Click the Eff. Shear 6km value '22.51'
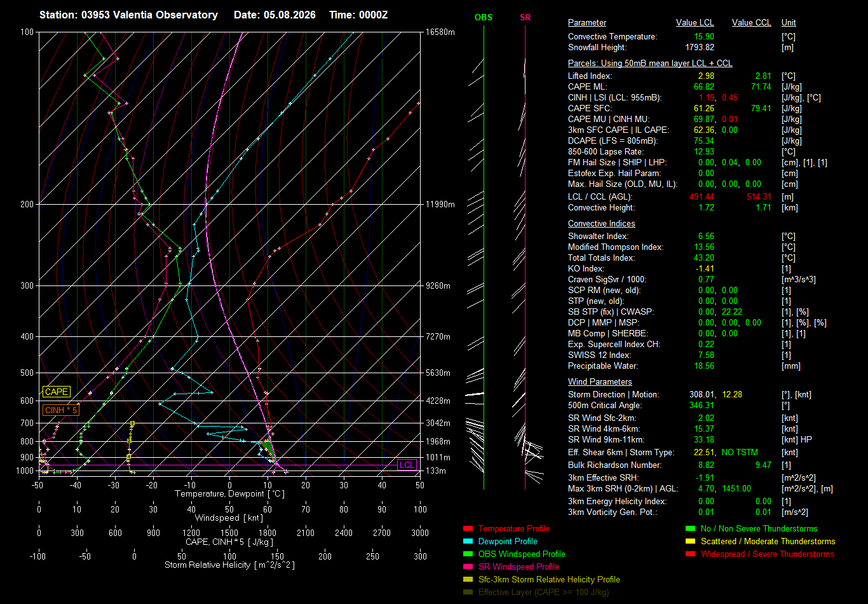The height and width of the screenshot is (604, 868). point(704,453)
